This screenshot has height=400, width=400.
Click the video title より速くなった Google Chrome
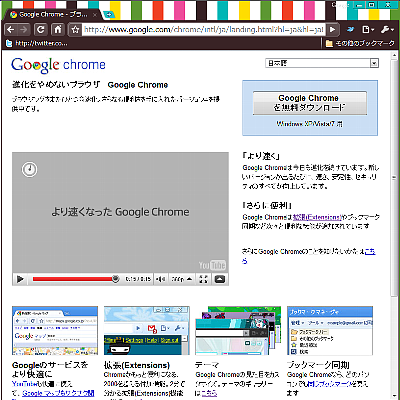pos(120,212)
